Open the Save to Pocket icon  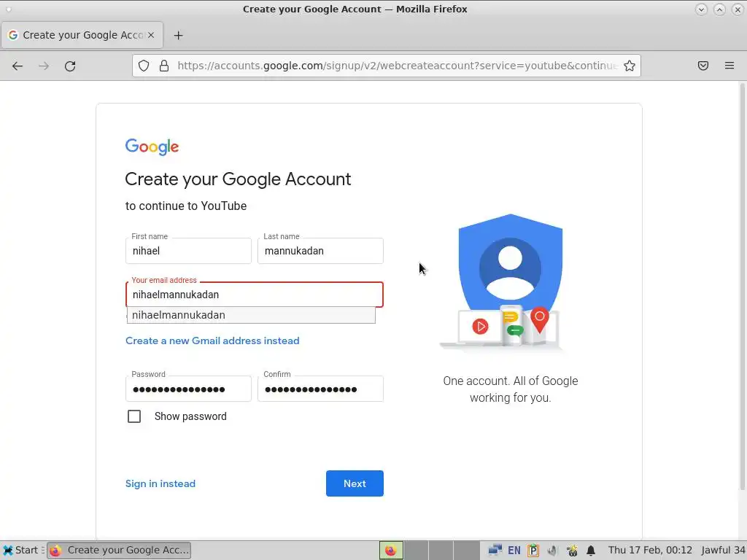point(703,66)
